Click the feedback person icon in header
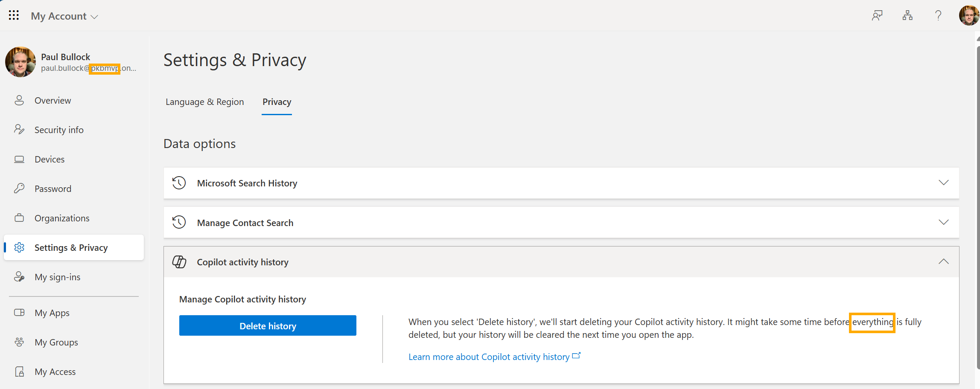The image size is (980, 389). (877, 16)
